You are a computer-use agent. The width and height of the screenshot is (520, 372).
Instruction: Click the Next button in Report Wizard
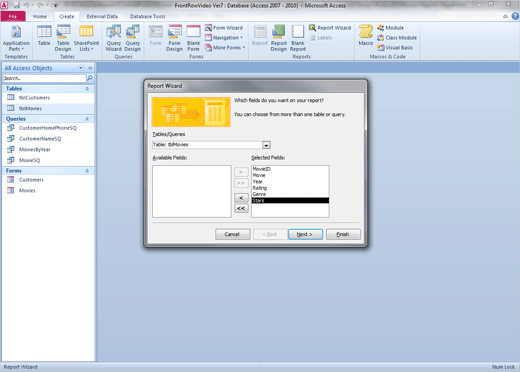(305, 234)
